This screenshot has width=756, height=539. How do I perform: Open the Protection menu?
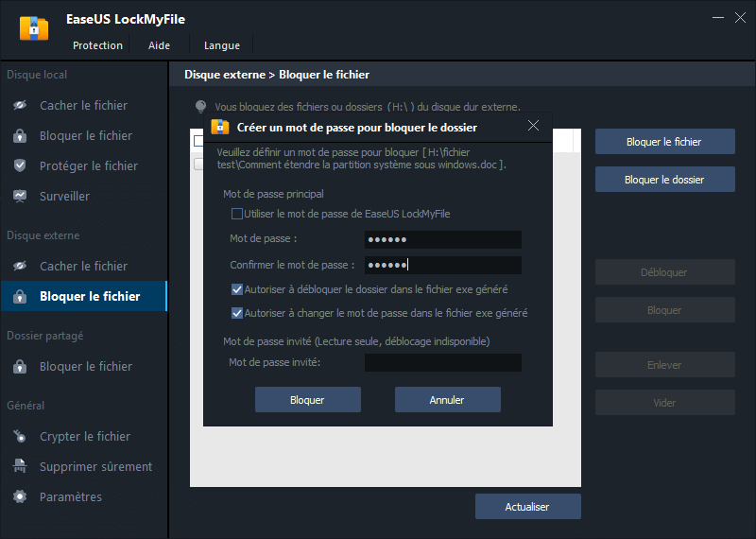click(97, 45)
